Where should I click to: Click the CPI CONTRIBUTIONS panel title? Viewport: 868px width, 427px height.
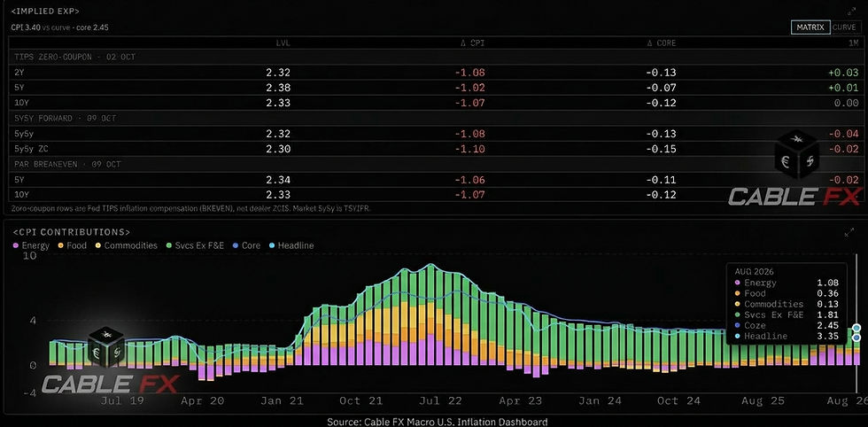click(71, 232)
